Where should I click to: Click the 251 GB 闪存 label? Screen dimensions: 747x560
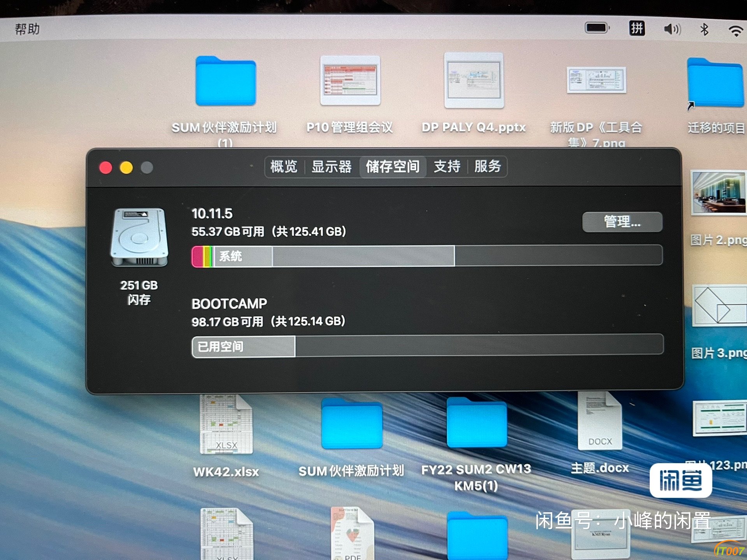click(139, 292)
